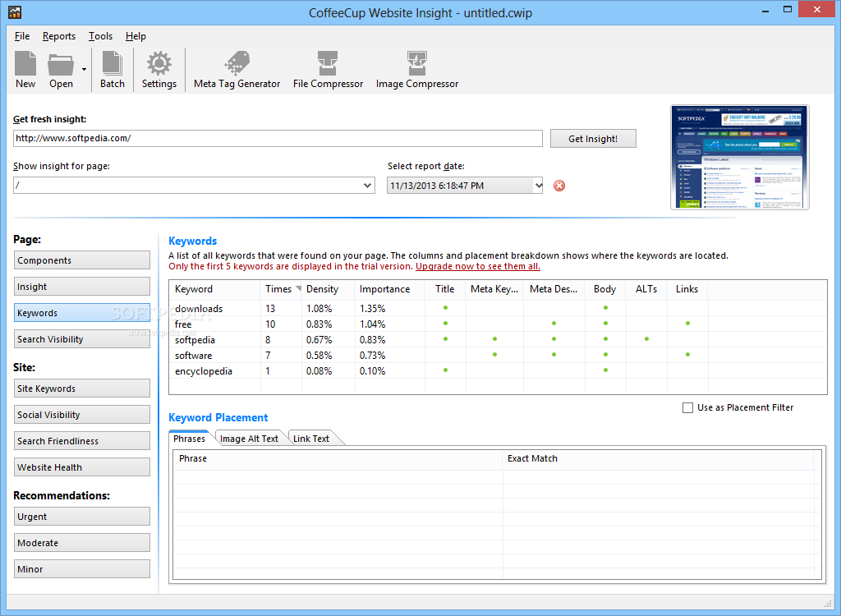The image size is (841, 616).
Task: Switch to the Phrases tab
Action: [x=189, y=439]
